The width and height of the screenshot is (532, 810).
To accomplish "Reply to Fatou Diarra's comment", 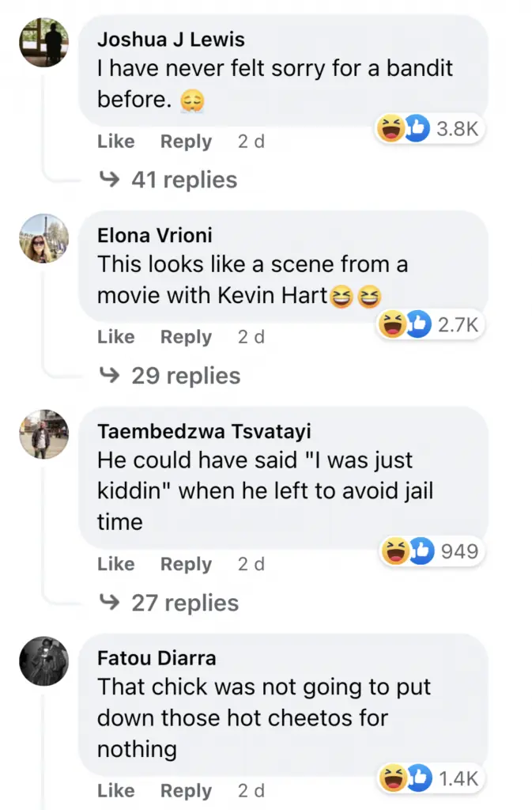I will [186, 791].
